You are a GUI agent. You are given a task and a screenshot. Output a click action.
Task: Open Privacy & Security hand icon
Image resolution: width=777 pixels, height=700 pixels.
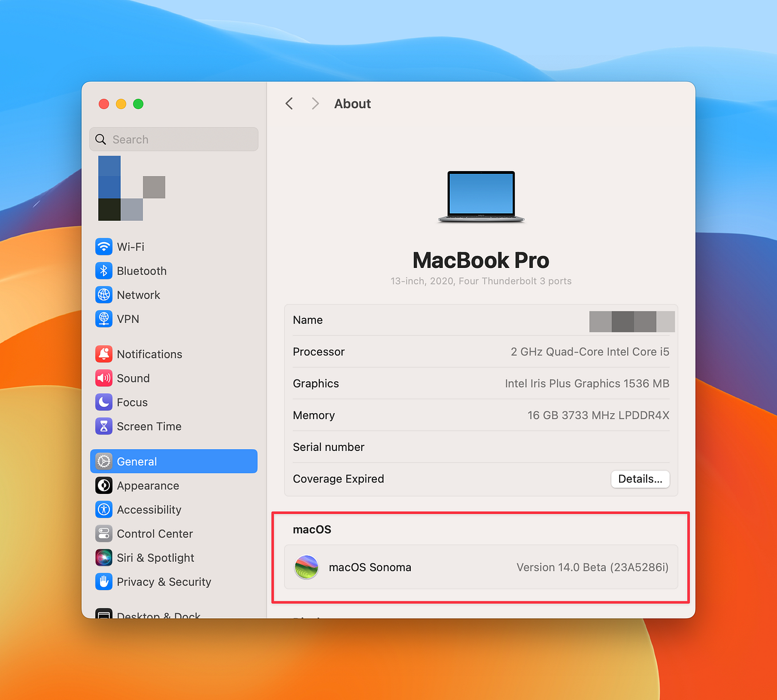pyautogui.click(x=104, y=582)
